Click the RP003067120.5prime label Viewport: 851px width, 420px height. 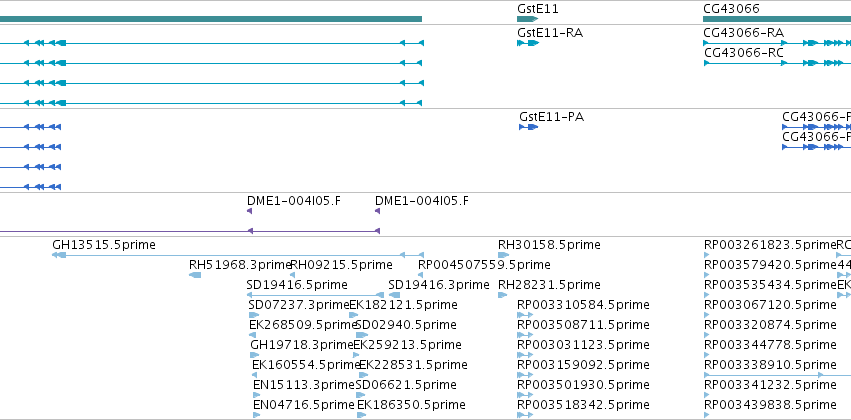[x=770, y=305]
